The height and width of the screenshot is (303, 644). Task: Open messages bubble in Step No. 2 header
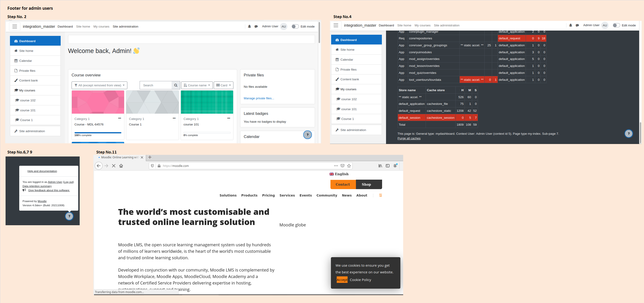pyautogui.click(x=256, y=26)
